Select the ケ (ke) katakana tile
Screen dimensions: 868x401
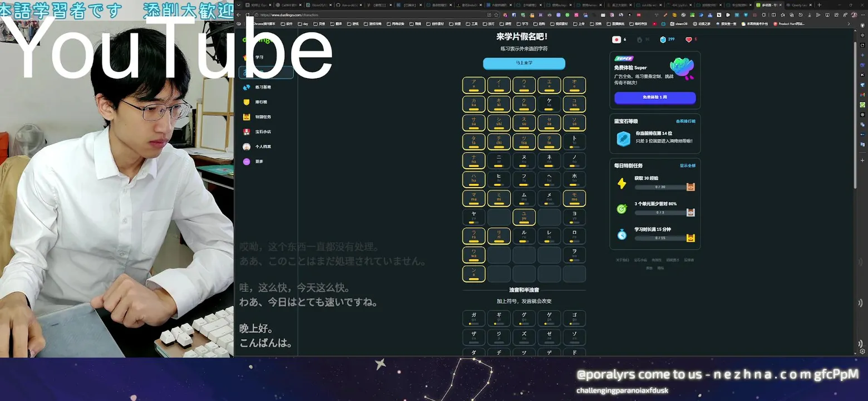[x=549, y=104]
